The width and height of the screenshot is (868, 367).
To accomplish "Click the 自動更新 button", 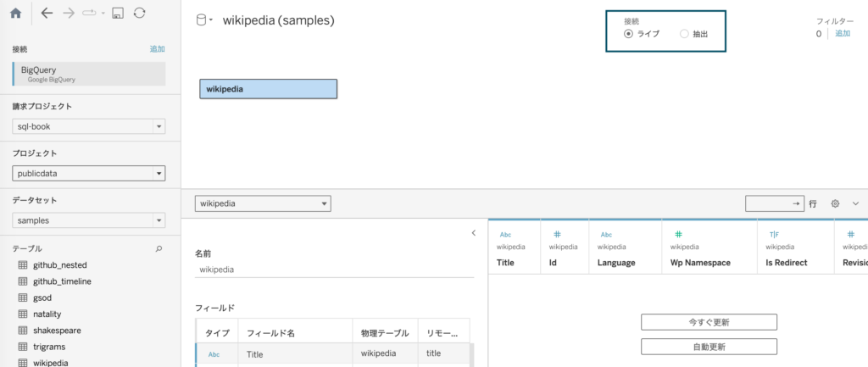I will click(x=709, y=347).
